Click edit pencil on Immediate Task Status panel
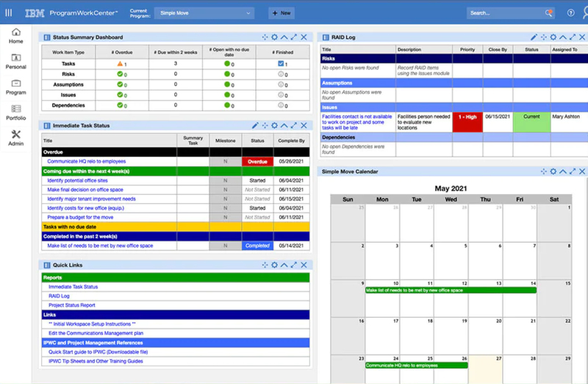This screenshot has height=384, width=588. click(x=255, y=126)
